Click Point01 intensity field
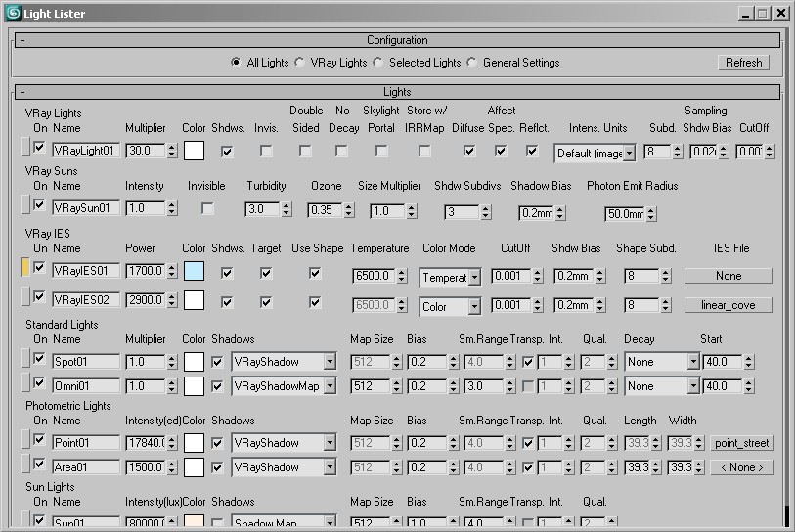 click(x=146, y=443)
